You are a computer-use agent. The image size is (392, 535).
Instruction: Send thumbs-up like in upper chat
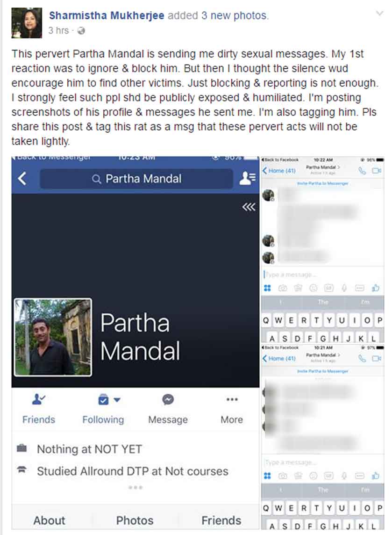pos(376,289)
